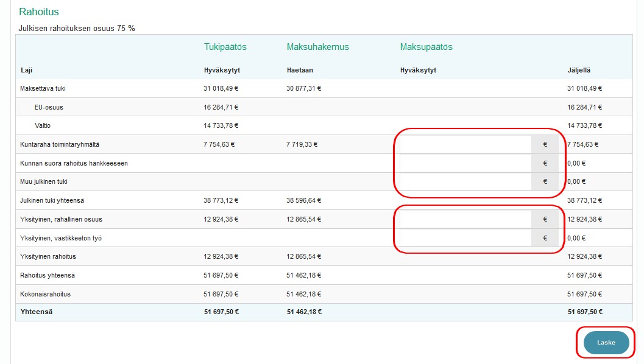The height and width of the screenshot is (364, 644).
Task: Select the EU-osuus row label
Action: [x=49, y=108]
